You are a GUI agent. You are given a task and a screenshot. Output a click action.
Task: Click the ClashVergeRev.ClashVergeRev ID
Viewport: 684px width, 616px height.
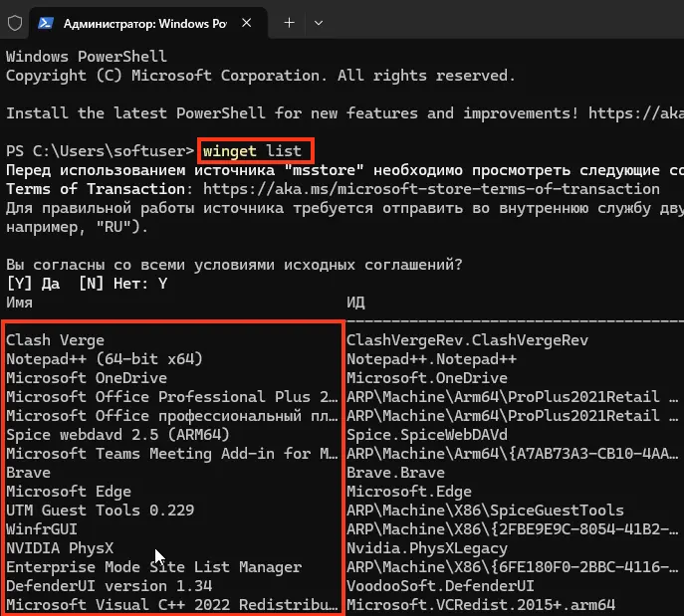click(467, 340)
